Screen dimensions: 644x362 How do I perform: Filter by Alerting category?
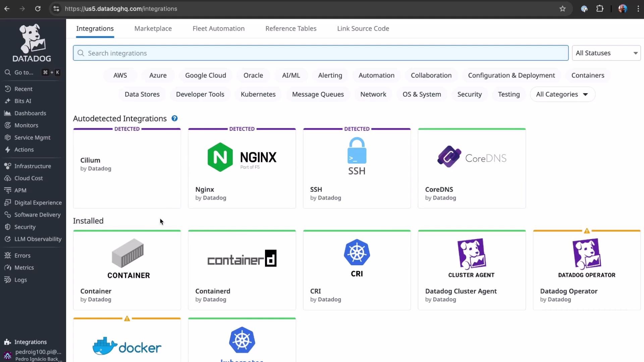pyautogui.click(x=330, y=75)
